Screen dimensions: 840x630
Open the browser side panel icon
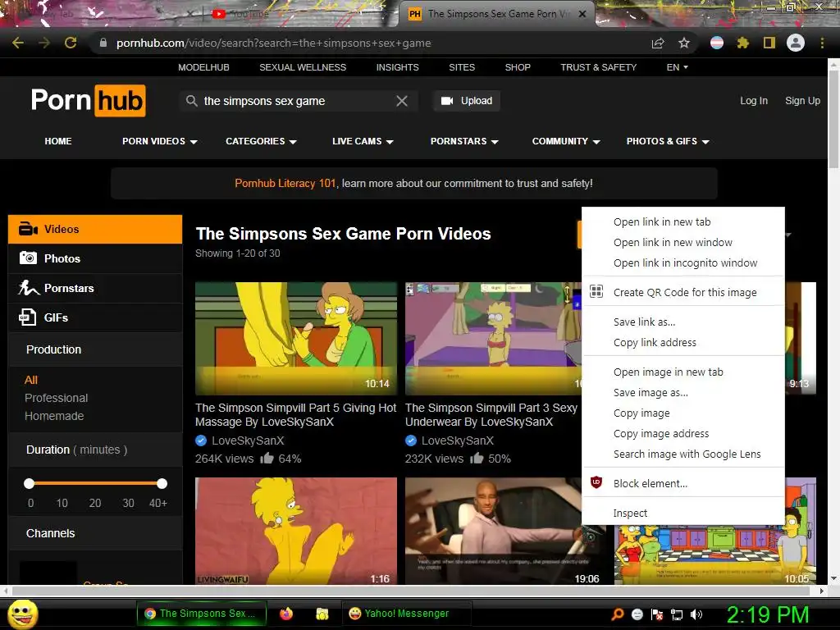tap(769, 43)
